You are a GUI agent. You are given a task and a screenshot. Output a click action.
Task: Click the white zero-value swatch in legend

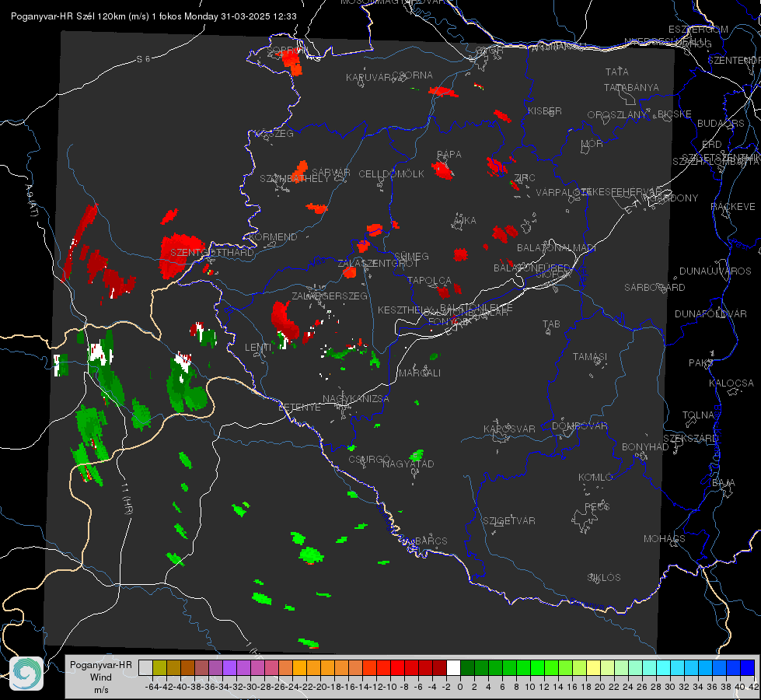coord(453,668)
